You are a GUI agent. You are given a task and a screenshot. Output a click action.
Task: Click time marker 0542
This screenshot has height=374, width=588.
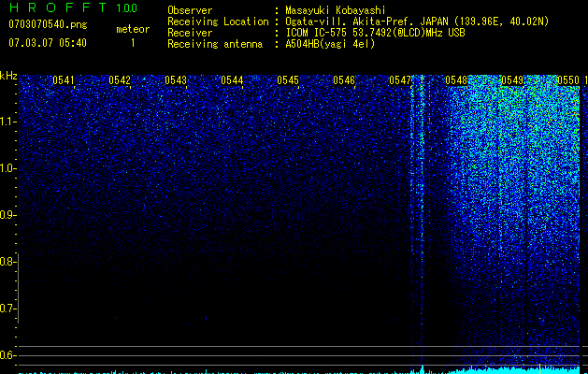point(120,80)
